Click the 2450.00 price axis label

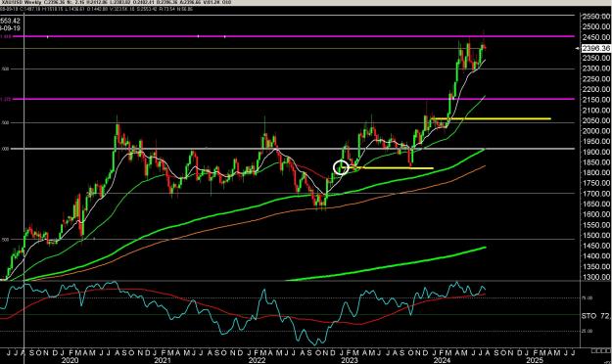[595, 37]
